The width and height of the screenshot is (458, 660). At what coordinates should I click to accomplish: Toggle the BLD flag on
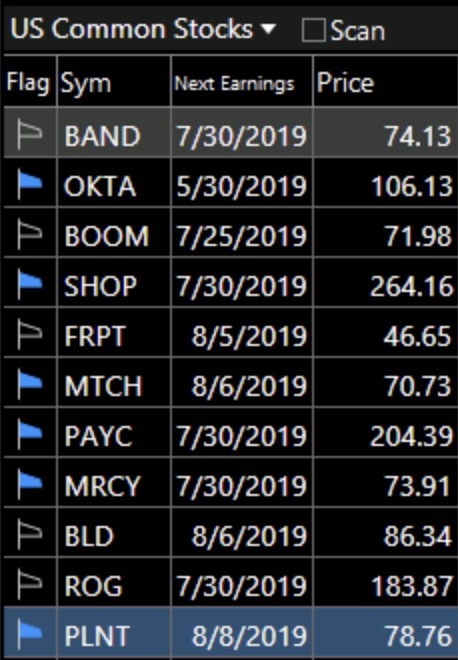29,533
